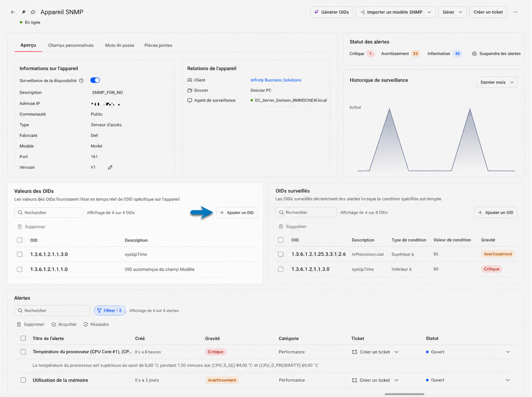
Task: Click the horizontal scrollbar at the bottom
Action: click(404, 394)
